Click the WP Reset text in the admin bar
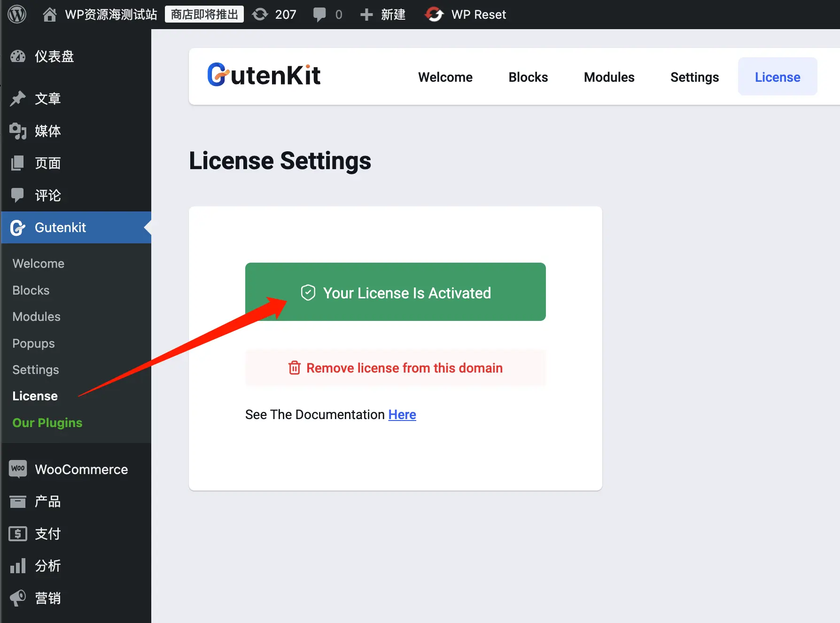The width and height of the screenshot is (840, 623). 479,15
